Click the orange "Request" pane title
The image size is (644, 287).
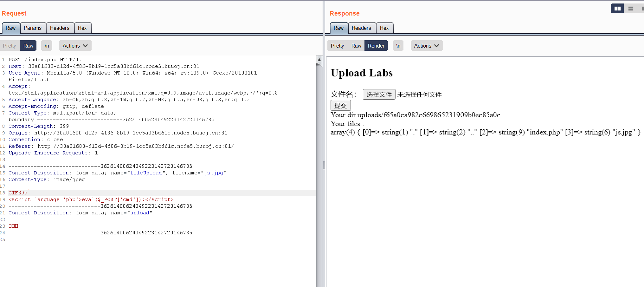pos(14,13)
